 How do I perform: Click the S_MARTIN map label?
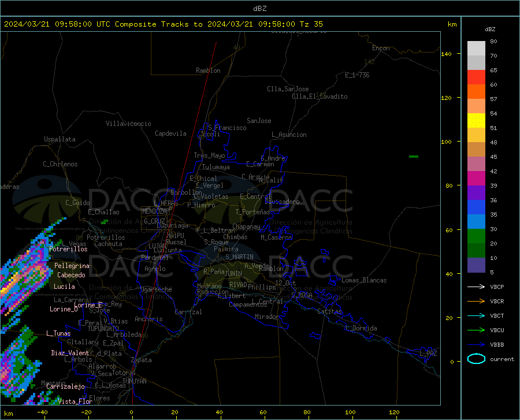coord(239,257)
